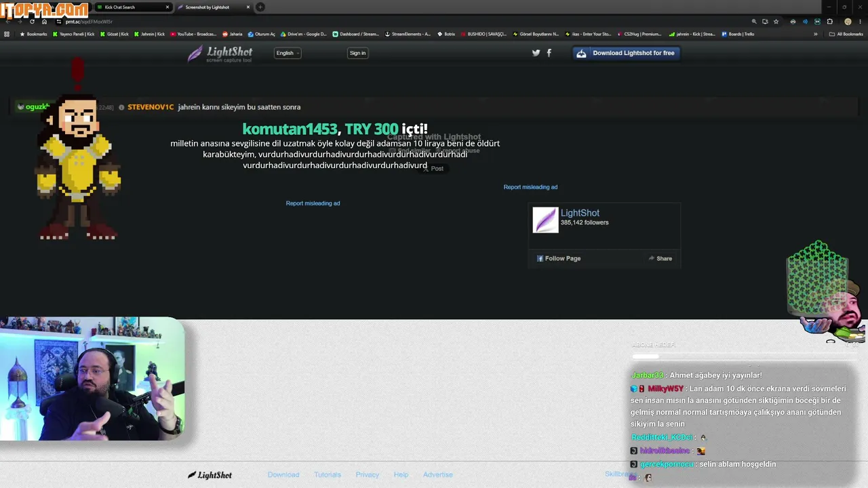Image resolution: width=868 pixels, height=488 pixels.
Task: Open the LightShot Facebook page thumbnail
Action: click(545, 220)
